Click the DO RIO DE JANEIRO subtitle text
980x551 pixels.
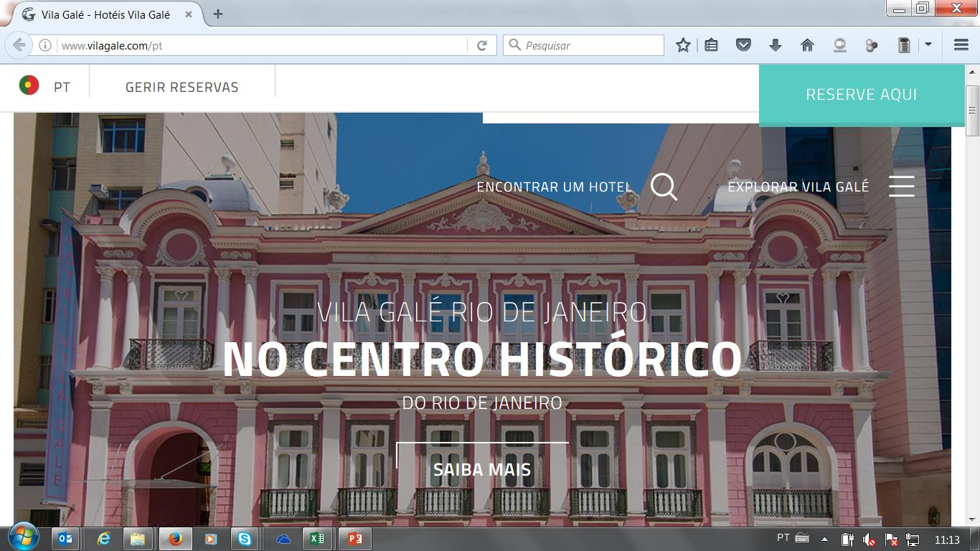coord(482,402)
